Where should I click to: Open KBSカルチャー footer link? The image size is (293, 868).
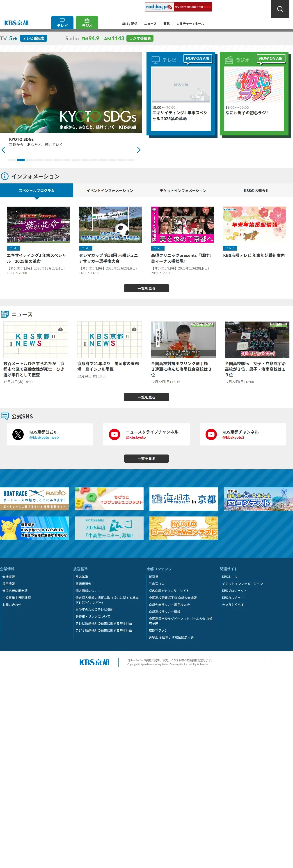(x=233, y=598)
